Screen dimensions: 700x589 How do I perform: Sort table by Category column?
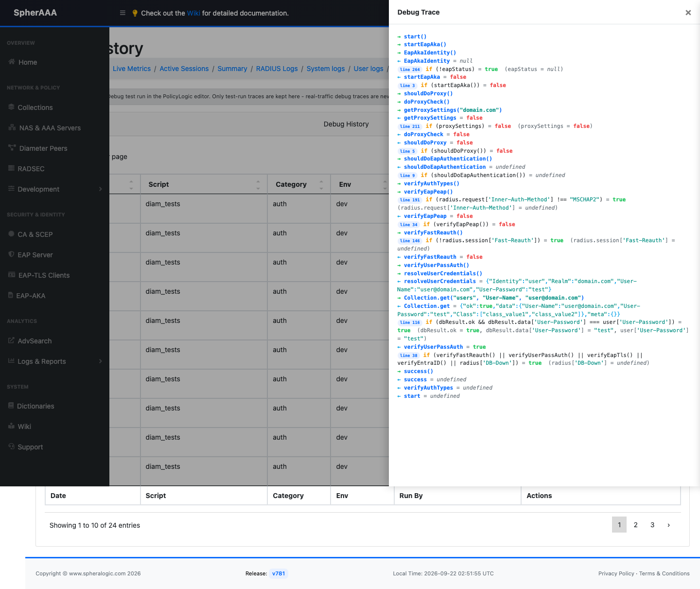(x=299, y=184)
